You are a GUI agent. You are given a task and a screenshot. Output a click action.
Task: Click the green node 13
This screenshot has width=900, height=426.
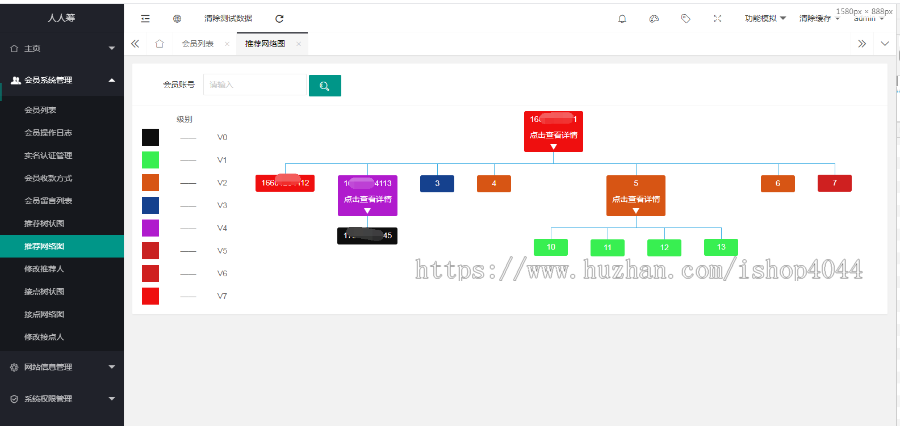721,247
